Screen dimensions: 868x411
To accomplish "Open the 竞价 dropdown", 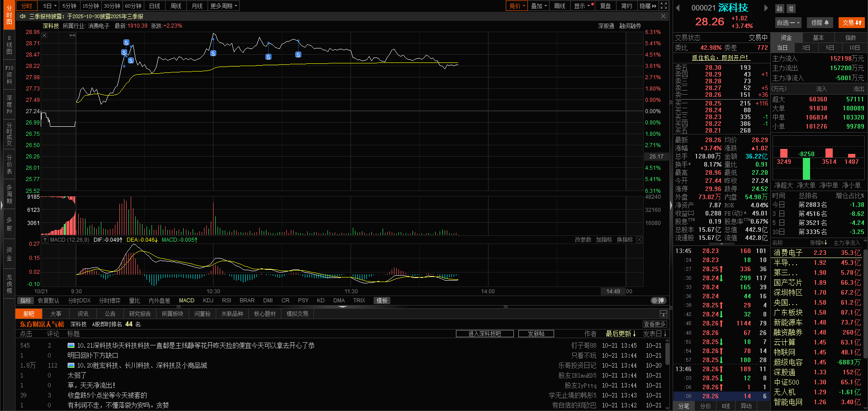I will 517,6.
